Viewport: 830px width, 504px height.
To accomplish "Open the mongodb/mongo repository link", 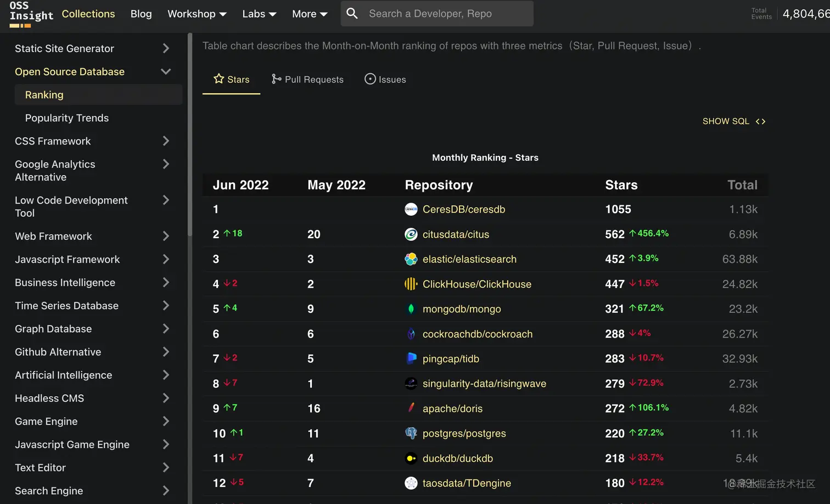I will (462, 309).
